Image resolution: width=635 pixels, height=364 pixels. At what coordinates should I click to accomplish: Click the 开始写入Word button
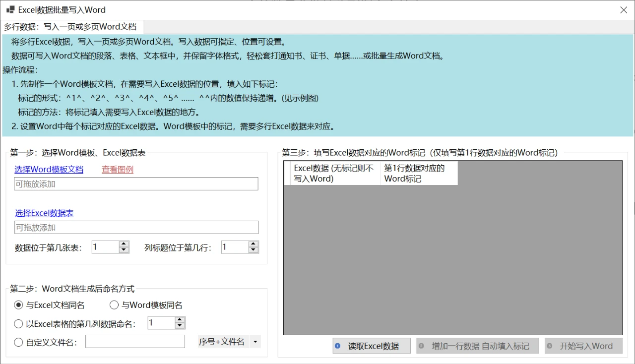click(583, 346)
